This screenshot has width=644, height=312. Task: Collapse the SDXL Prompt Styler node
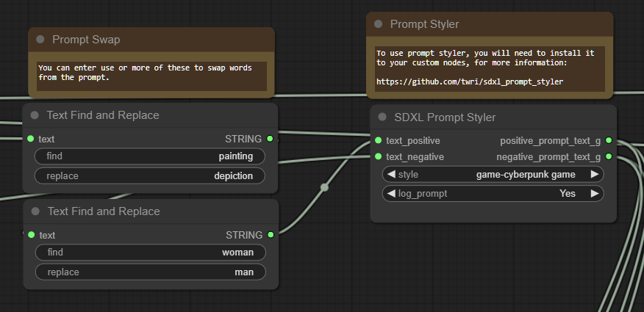pyautogui.click(x=382, y=117)
